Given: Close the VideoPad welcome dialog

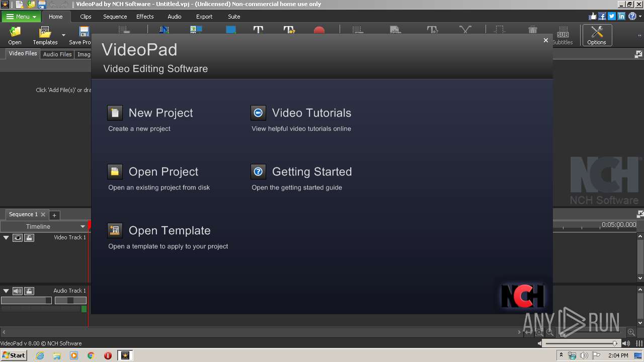Looking at the screenshot, I should tap(545, 40).
